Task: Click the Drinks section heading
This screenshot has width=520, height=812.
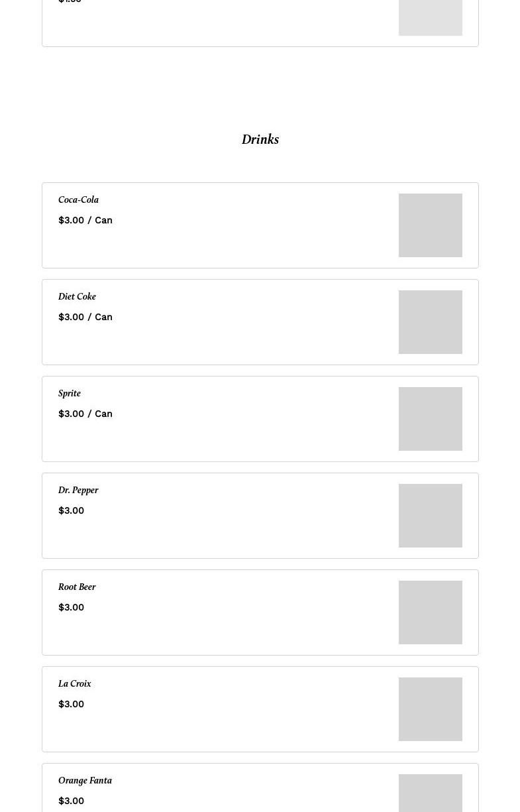Action: pos(260,140)
